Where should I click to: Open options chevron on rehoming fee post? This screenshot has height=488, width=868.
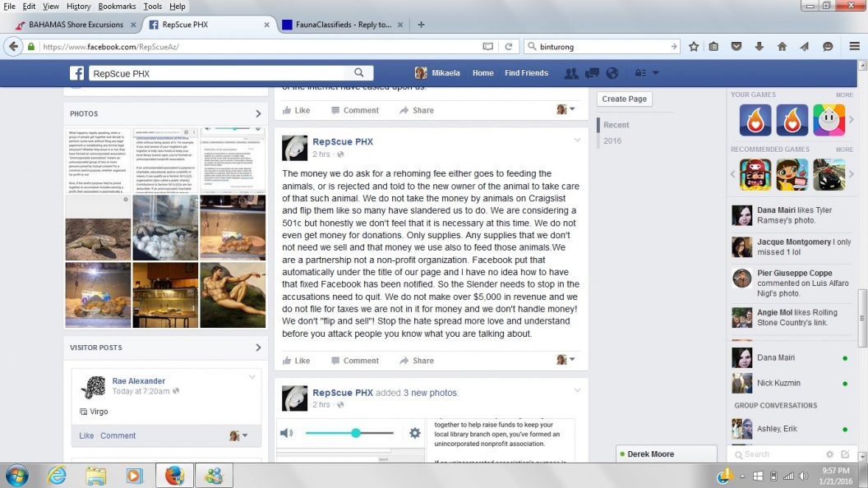[577, 140]
